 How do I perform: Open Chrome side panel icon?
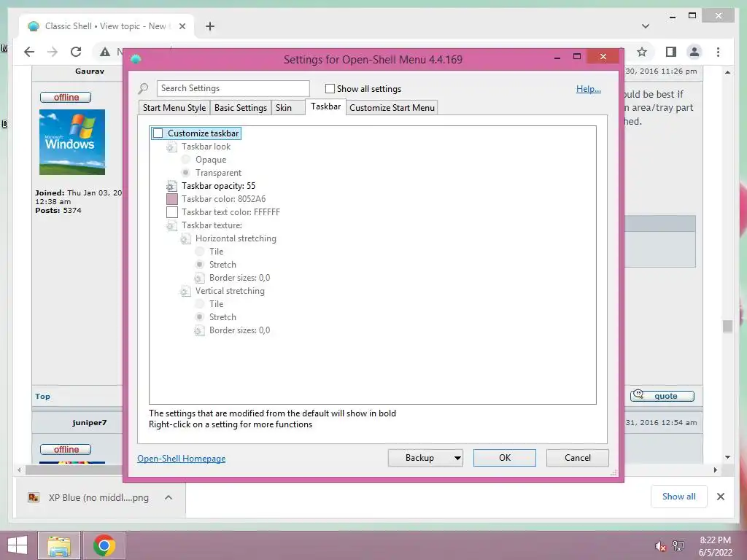tap(671, 52)
